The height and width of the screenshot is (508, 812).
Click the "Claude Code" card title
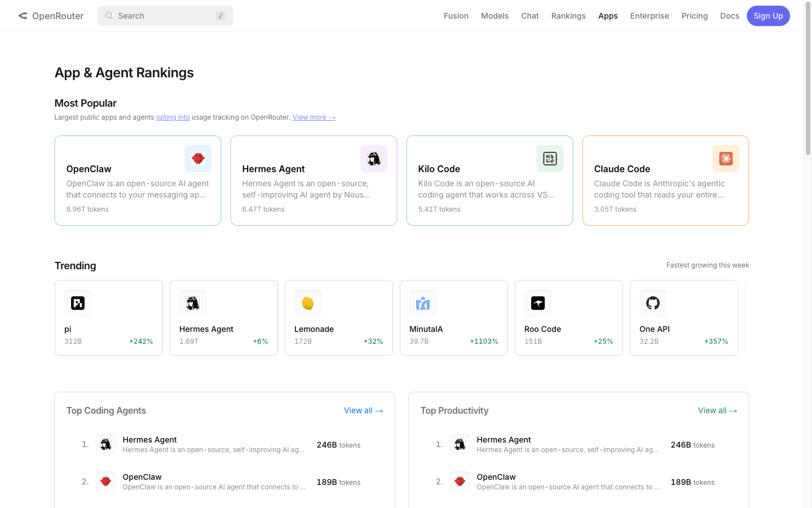pyautogui.click(x=622, y=169)
